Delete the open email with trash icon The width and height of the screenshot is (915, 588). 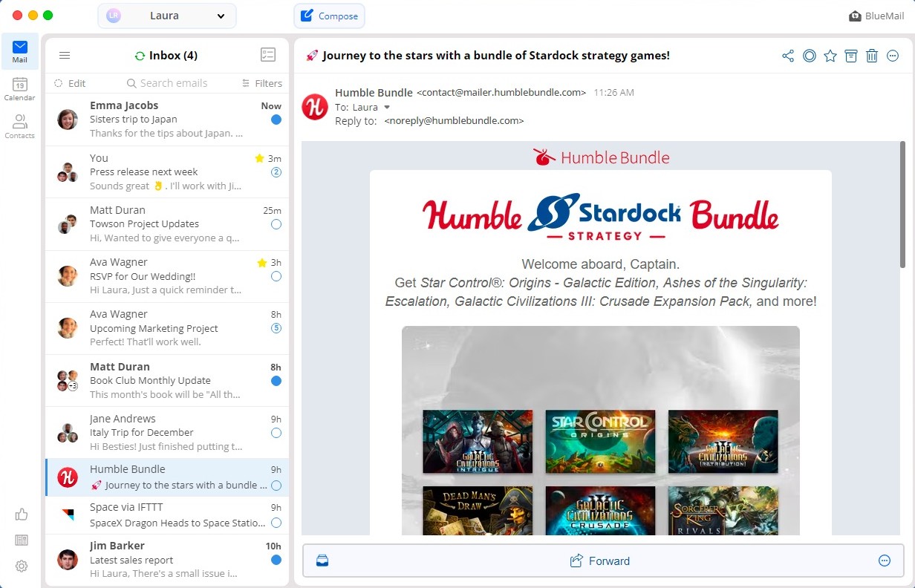(x=872, y=56)
